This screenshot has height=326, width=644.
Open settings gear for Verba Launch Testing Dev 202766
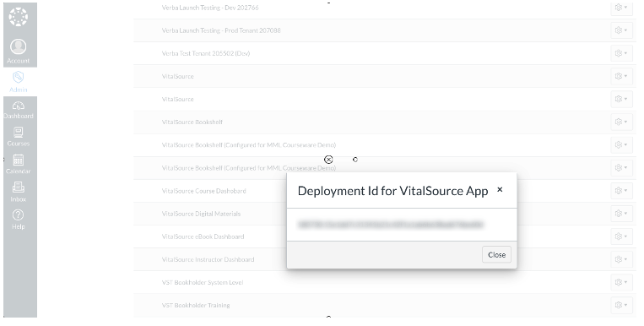[621, 8]
